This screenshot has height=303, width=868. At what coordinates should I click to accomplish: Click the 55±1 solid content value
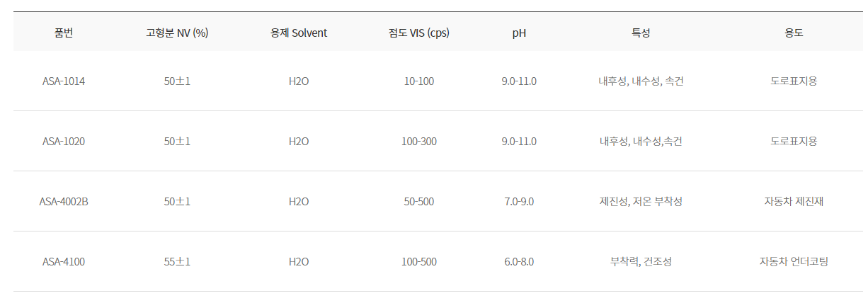point(177,262)
